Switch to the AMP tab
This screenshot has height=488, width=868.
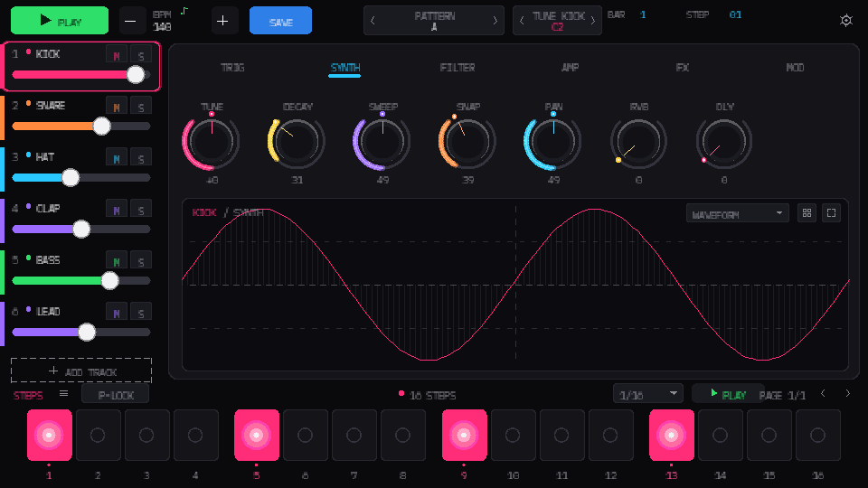[570, 68]
